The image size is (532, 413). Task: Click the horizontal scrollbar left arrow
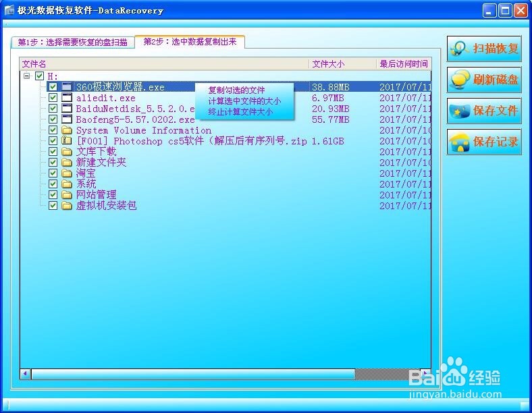pos(25,374)
